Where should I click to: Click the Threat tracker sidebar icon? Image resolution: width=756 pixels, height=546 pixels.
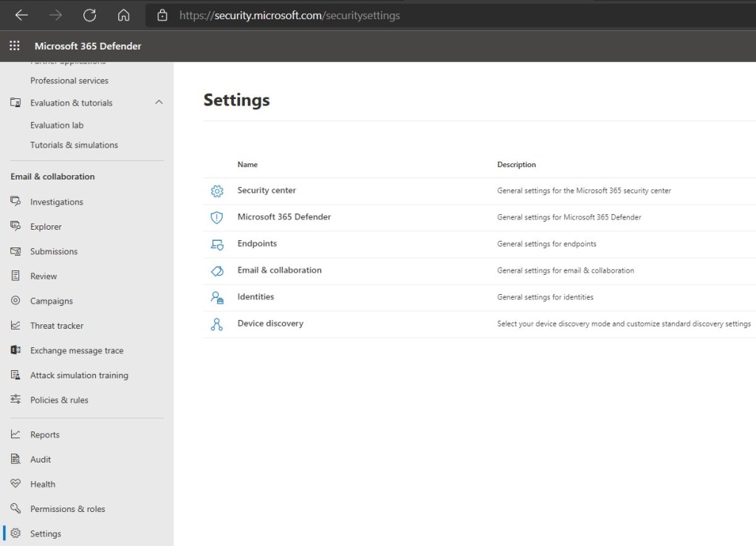pyautogui.click(x=16, y=326)
